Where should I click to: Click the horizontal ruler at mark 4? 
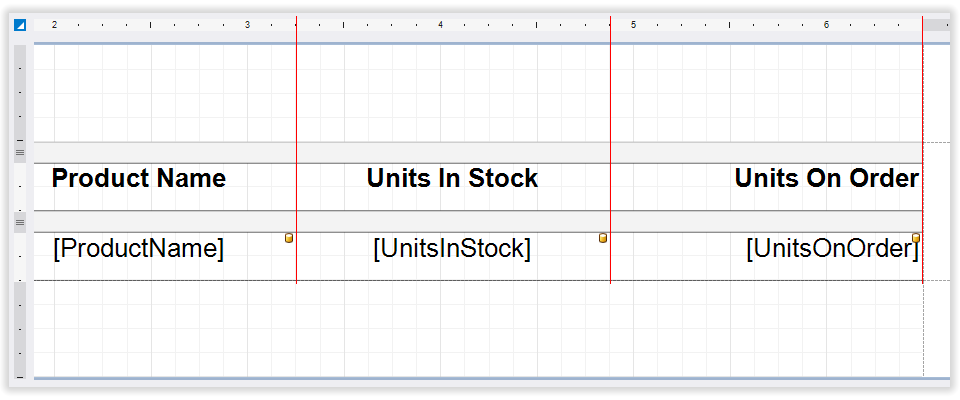[x=440, y=24]
